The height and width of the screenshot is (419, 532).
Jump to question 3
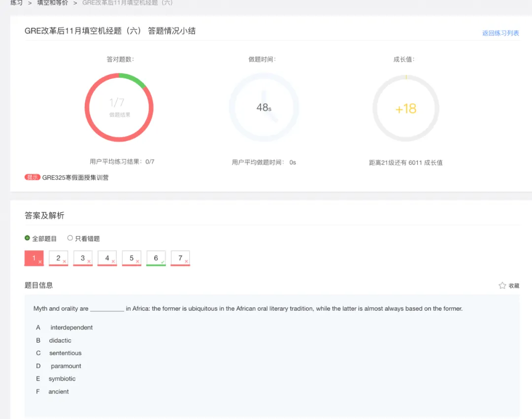coord(83,258)
